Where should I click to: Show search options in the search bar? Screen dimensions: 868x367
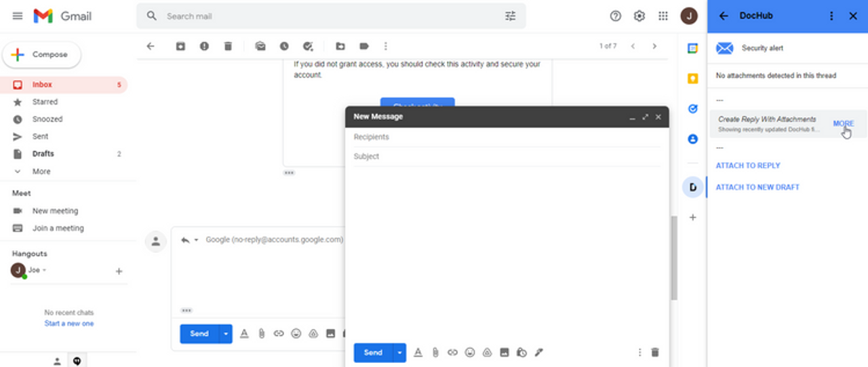[x=511, y=16]
